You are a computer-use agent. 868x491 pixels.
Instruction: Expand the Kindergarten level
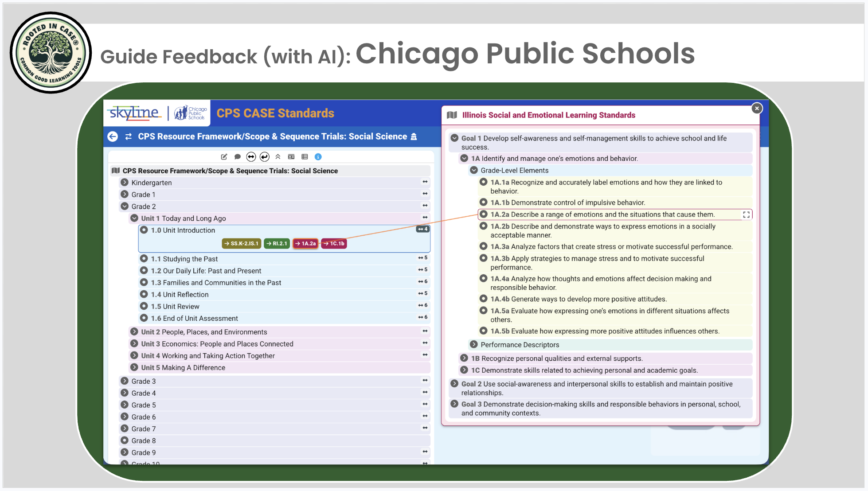pyautogui.click(x=125, y=182)
